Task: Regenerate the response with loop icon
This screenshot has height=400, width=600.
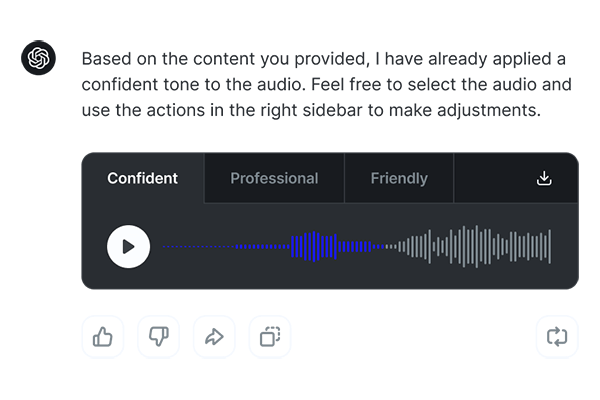Action: [x=557, y=337]
